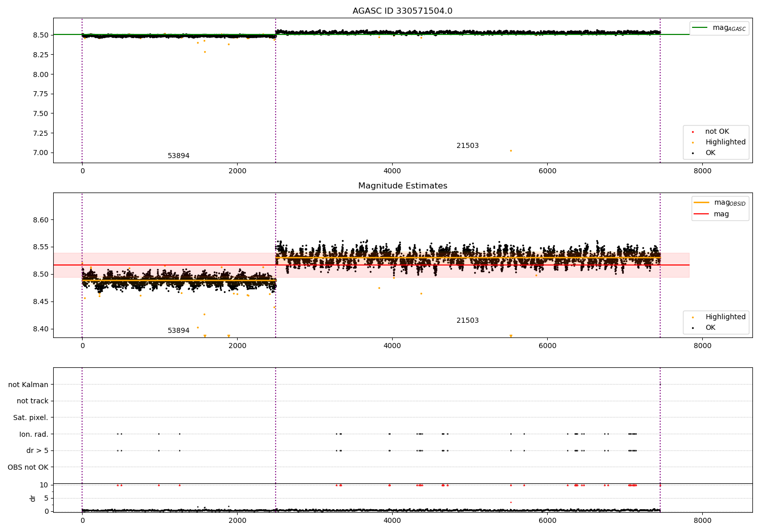Image resolution: width=760 pixels, height=532 pixels.
Task: Click the 'not track' row label
Action: click(x=32, y=401)
